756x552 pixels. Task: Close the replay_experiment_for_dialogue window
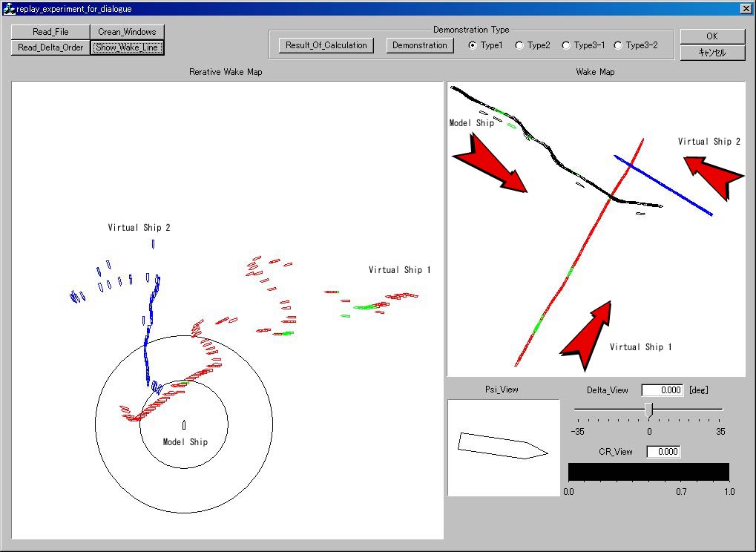pos(746,8)
